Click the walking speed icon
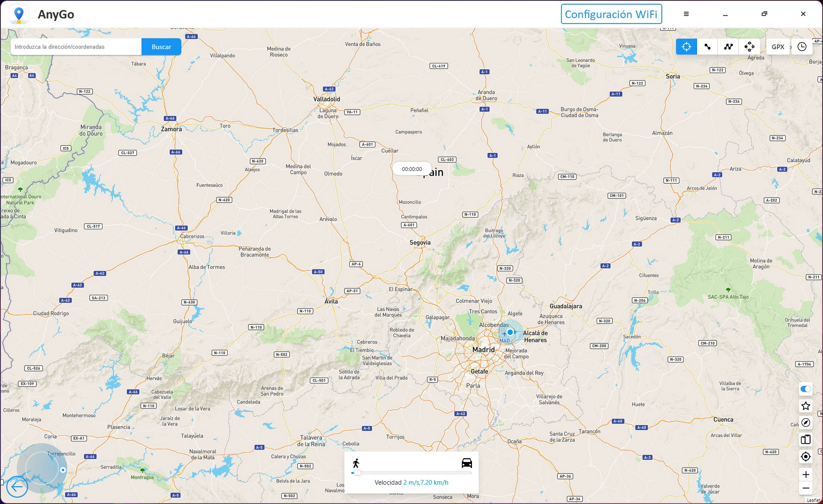The width and height of the screenshot is (823, 504). point(356,463)
